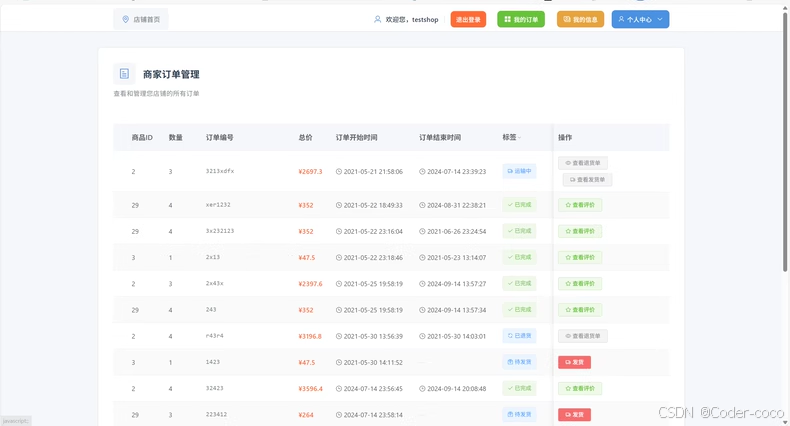This screenshot has width=790, height=426.
Task: Select order number r43r4
Action: (214, 335)
